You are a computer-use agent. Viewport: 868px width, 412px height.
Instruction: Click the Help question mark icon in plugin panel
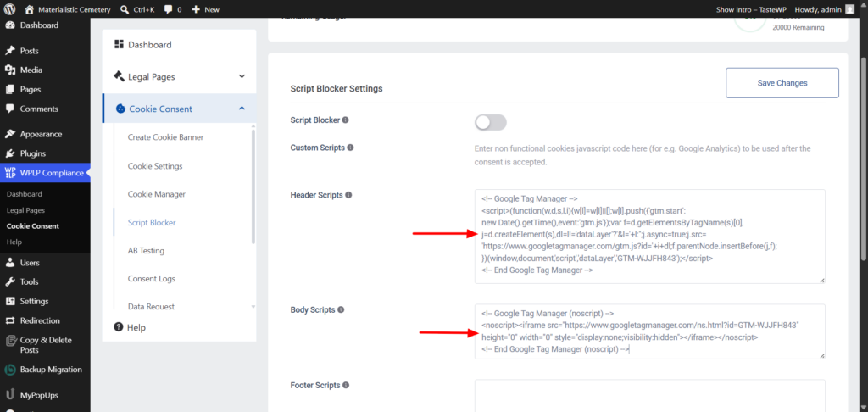[118, 327]
